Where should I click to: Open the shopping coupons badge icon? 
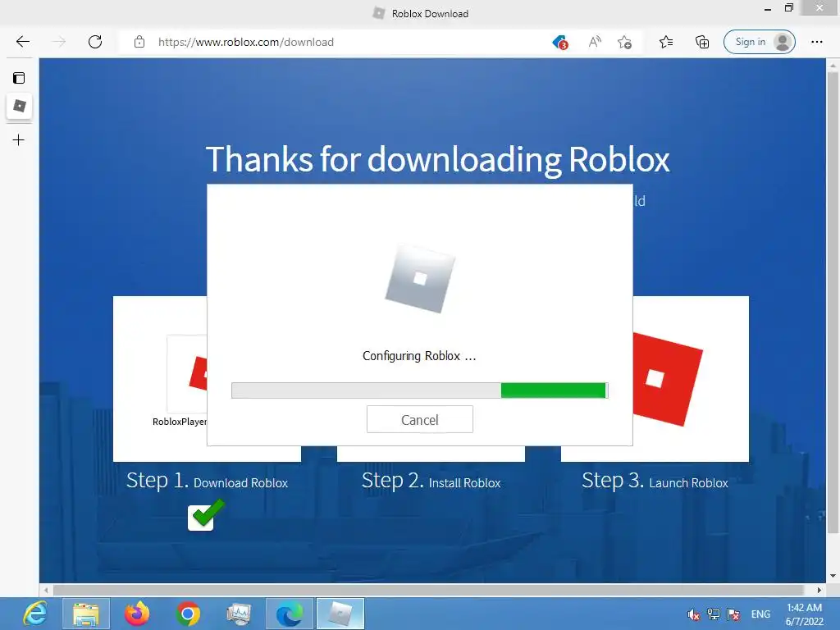point(560,42)
